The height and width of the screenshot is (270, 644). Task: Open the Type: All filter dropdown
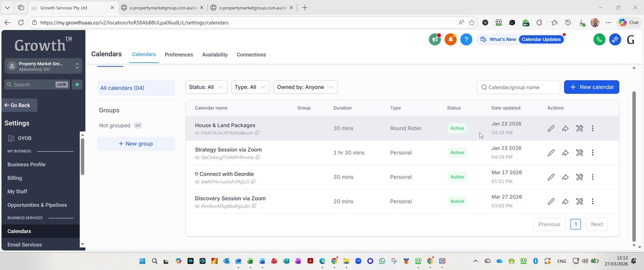click(x=251, y=87)
